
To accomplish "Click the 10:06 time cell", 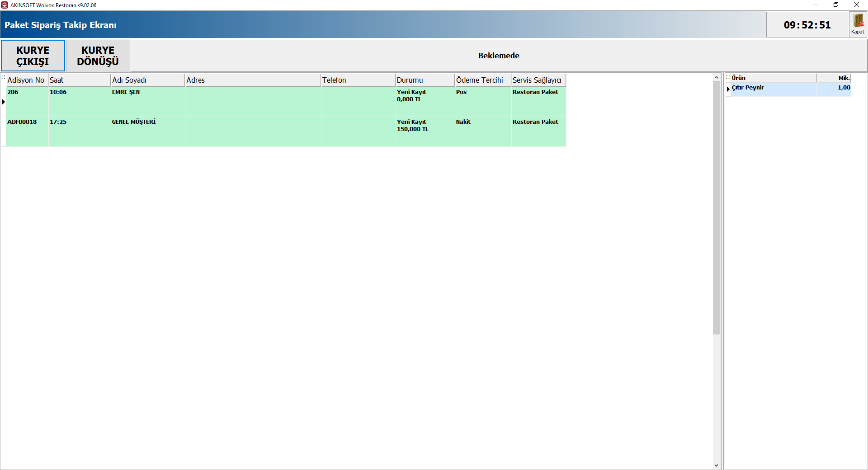I will [x=80, y=102].
